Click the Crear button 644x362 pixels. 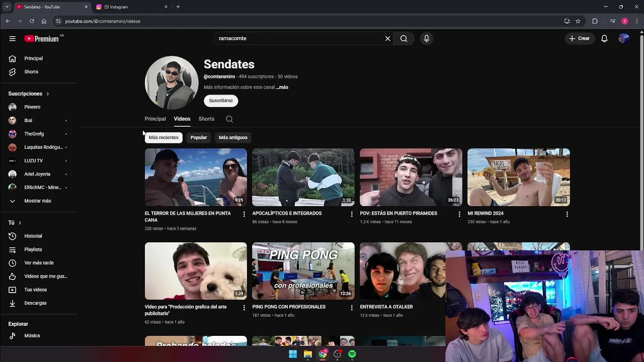[x=579, y=39]
